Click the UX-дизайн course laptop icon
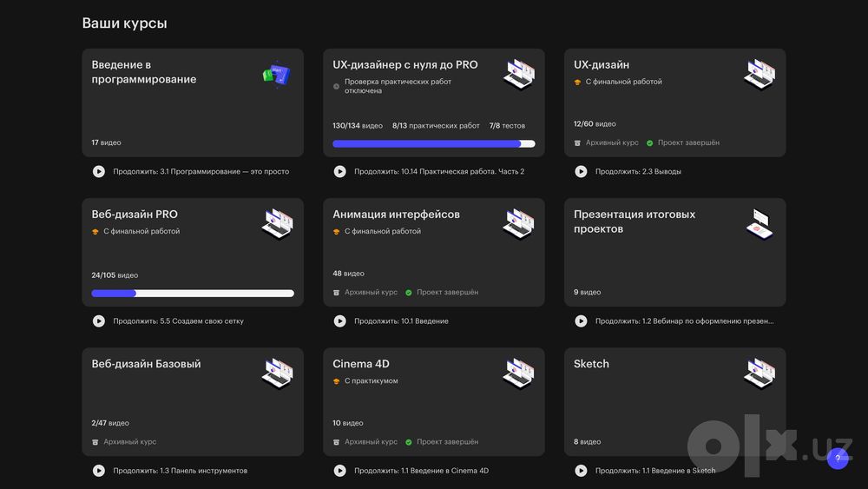The height and width of the screenshot is (489, 868). tap(759, 74)
